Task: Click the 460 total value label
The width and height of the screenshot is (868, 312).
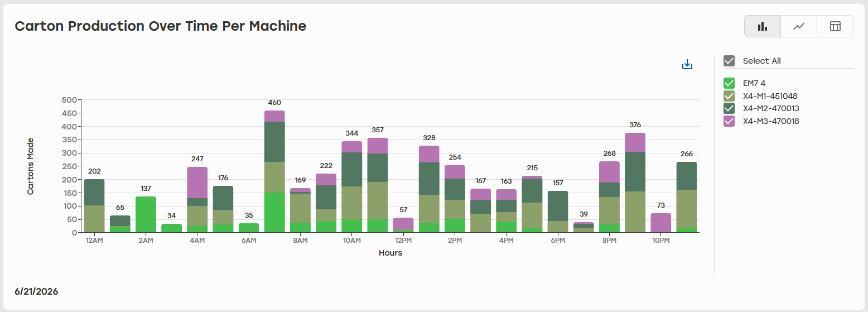Action: pos(274,103)
